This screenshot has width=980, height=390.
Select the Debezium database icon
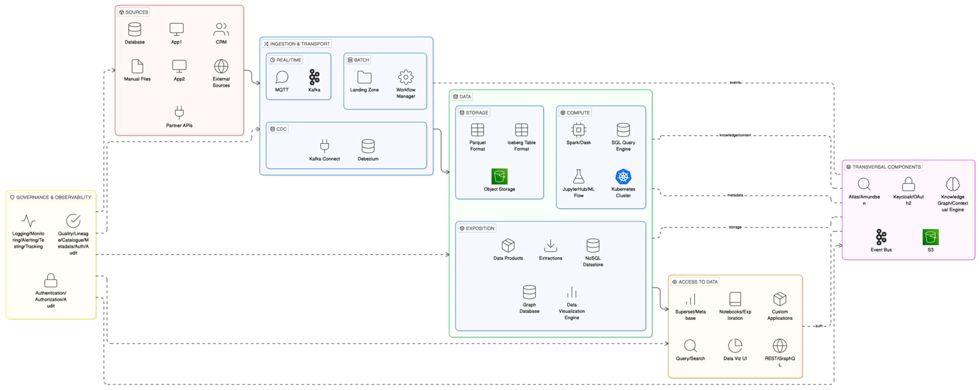click(368, 146)
